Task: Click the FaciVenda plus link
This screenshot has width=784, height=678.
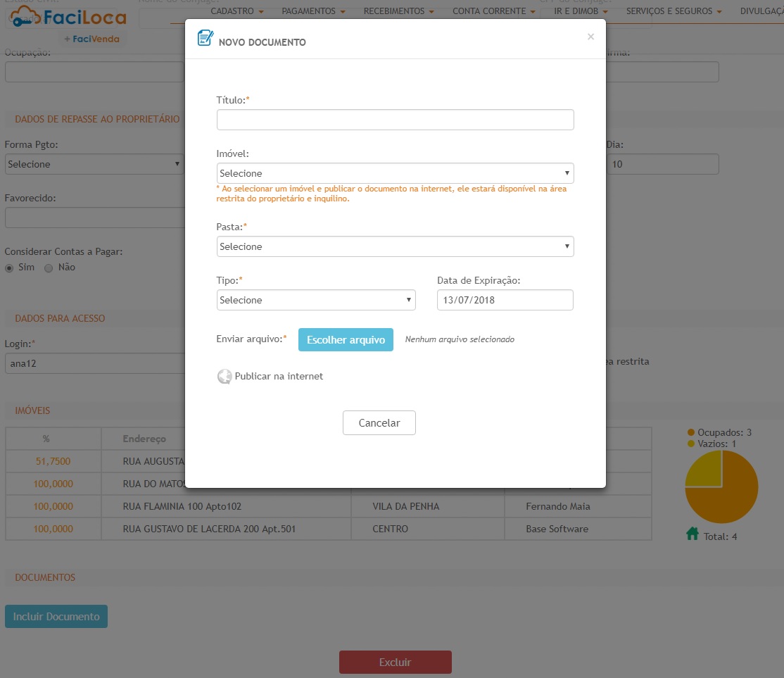Action: click(91, 39)
